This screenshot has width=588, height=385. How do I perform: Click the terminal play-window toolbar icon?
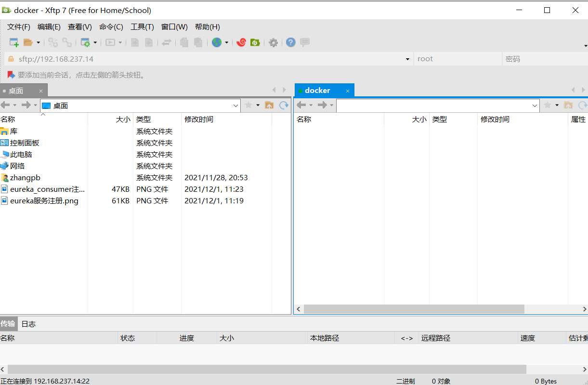click(x=110, y=42)
